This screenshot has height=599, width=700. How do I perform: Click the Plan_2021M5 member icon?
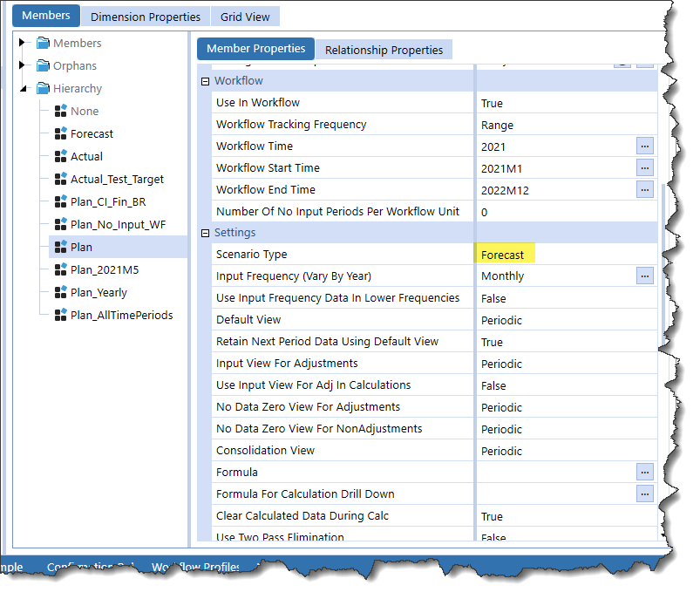61,269
